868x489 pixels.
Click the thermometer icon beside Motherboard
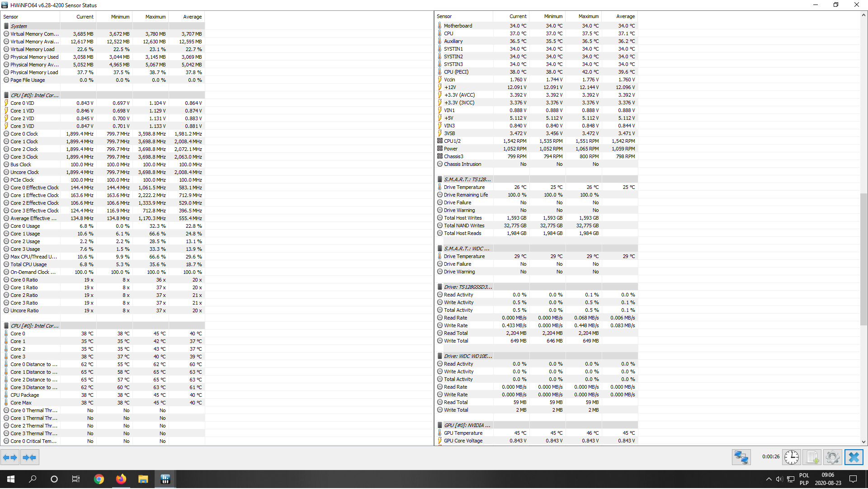(439, 26)
